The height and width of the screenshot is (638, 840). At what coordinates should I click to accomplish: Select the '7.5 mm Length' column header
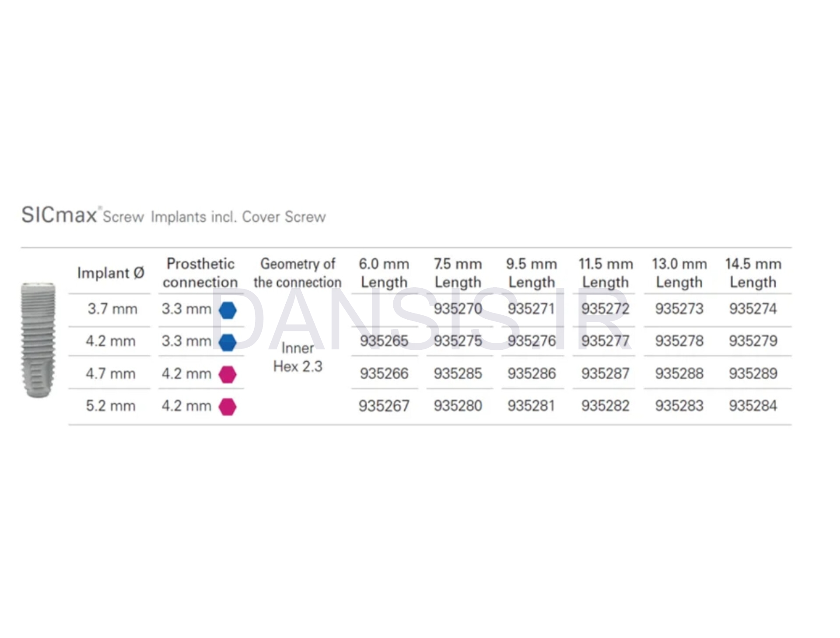[458, 273]
